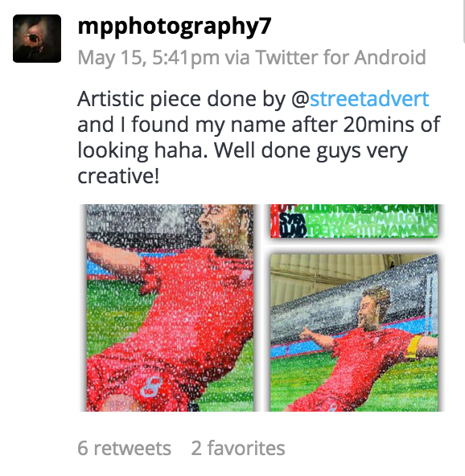View the 6 retweets list
Viewport: 465px width, 476px height.
click(x=124, y=449)
